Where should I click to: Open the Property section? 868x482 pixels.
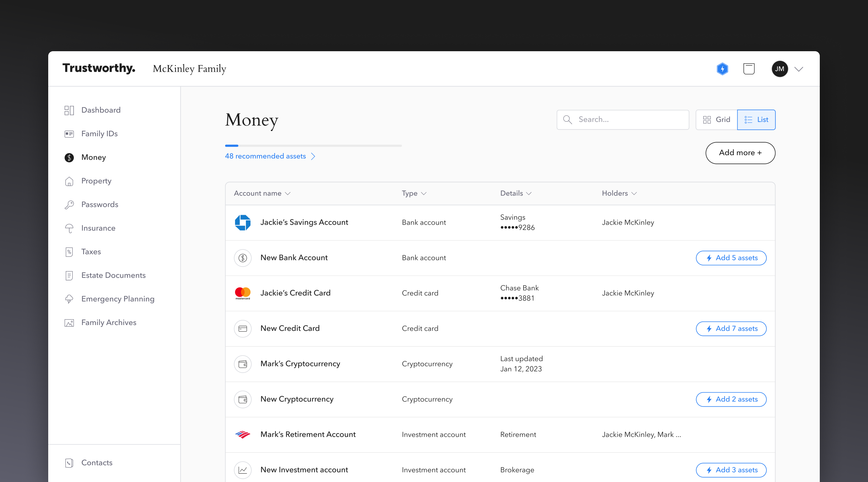point(96,181)
